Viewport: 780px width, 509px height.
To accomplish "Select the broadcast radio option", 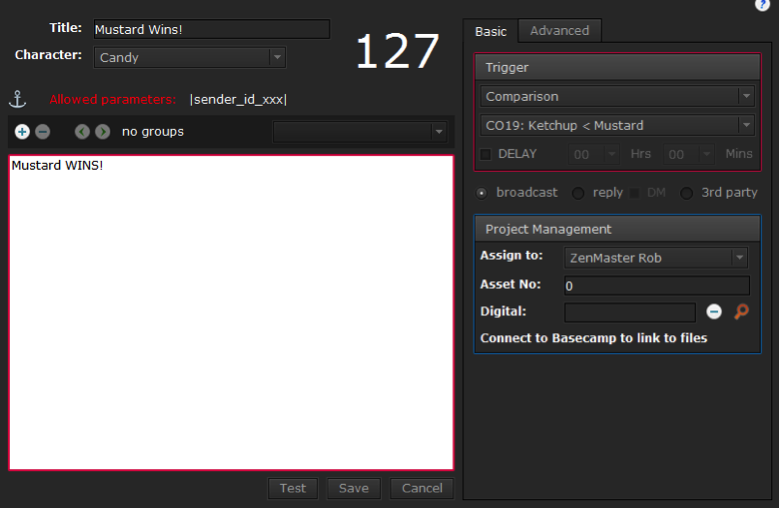I will 482,193.
